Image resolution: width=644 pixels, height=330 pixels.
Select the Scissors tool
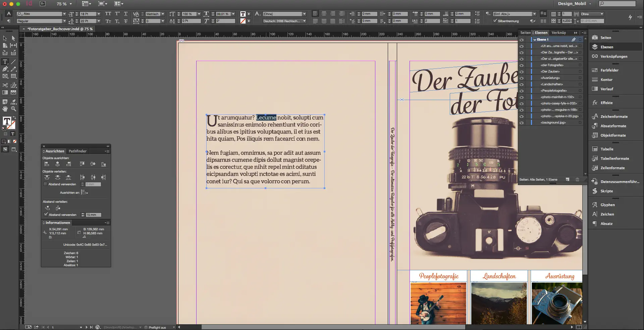[5, 85]
